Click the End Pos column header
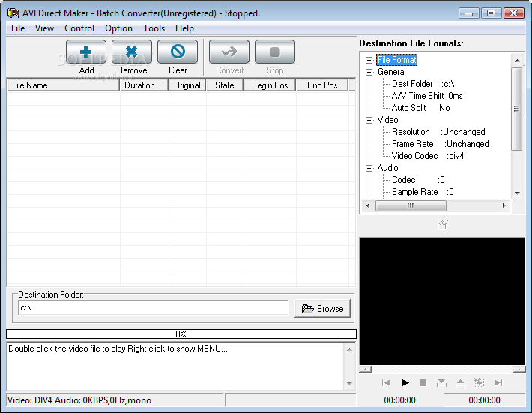The height and width of the screenshot is (413, 532). pos(322,85)
